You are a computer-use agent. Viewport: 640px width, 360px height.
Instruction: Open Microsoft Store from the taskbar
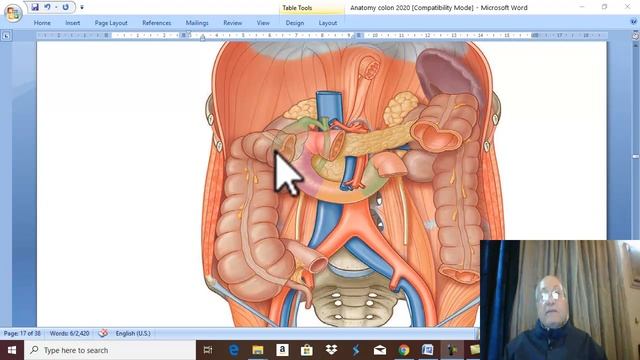tap(307, 350)
